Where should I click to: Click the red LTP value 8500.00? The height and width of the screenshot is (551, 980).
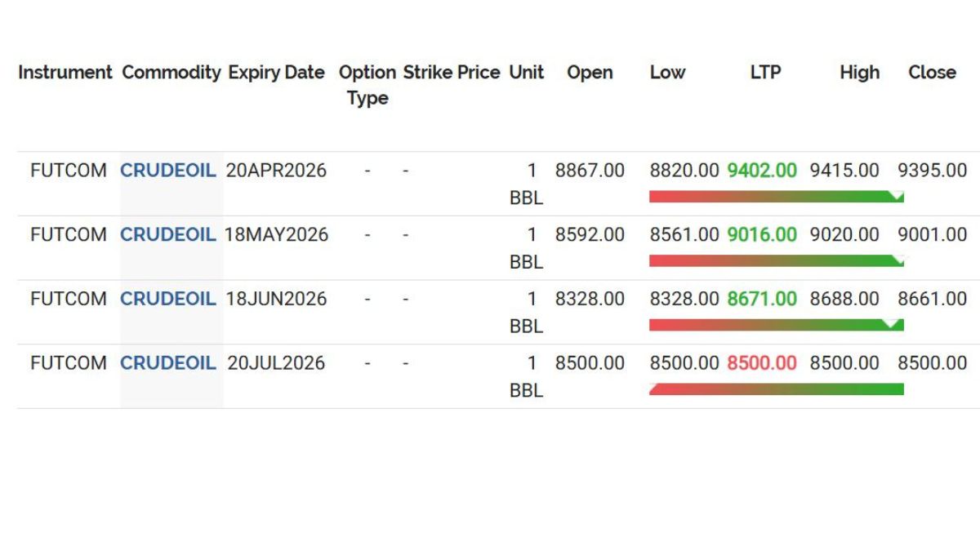click(762, 362)
